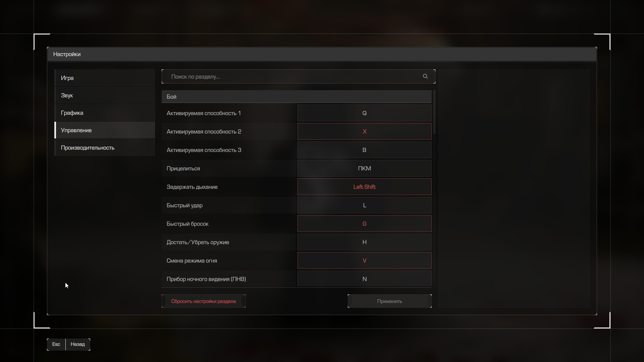
Task: Rebind the Смена режима огня V key
Action: coord(364,260)
